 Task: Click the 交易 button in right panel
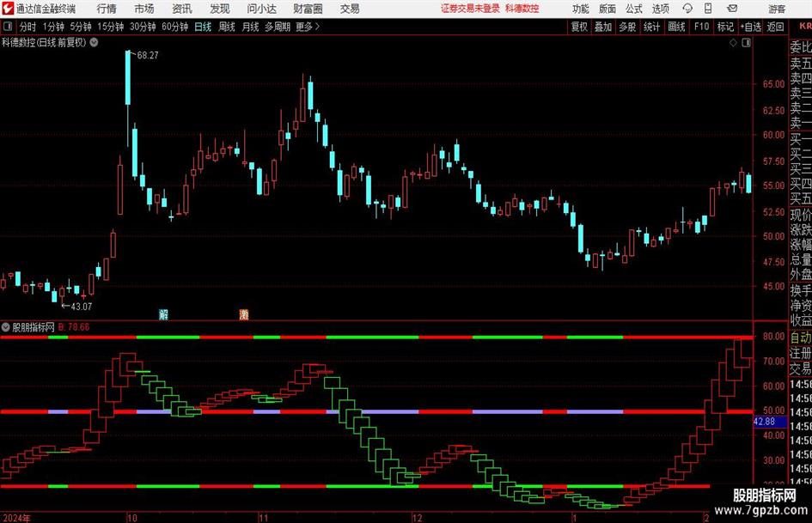tap(801, 368)
